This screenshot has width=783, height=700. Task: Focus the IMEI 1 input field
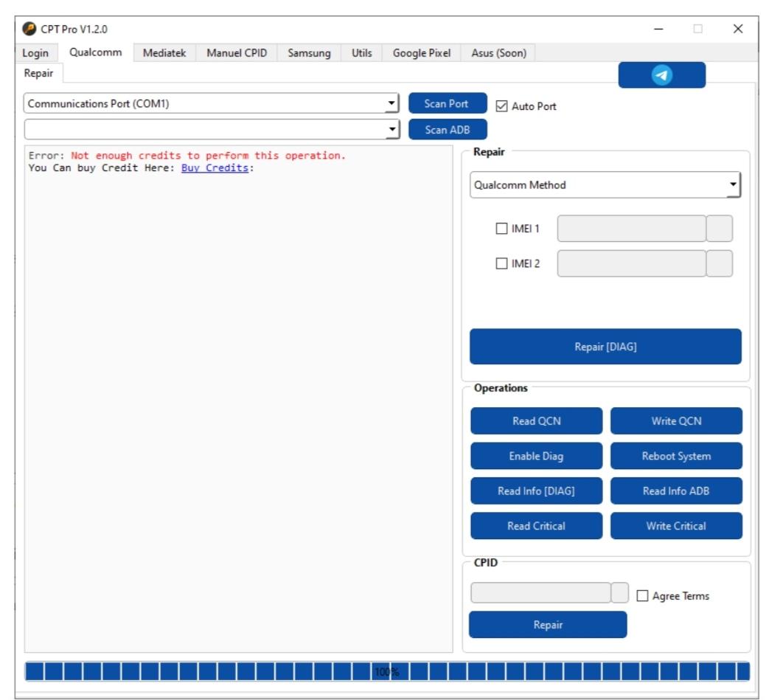pyautogui.click(x=631, y=229)
